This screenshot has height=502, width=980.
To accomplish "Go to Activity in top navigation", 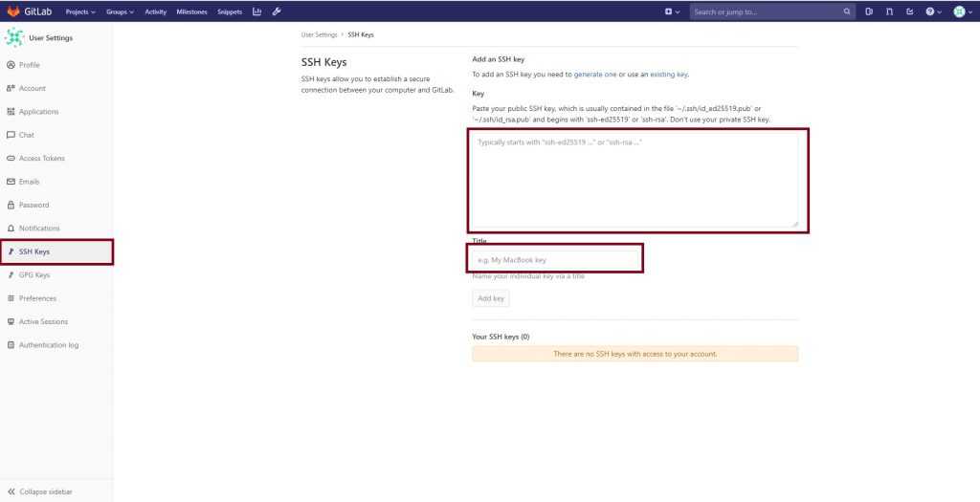I will point(156,11).
